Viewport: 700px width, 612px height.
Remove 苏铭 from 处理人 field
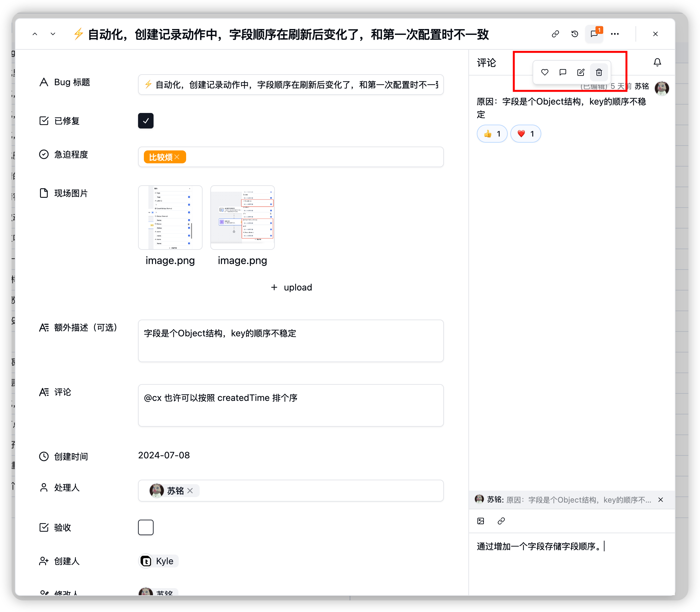[x=190, y=490]
